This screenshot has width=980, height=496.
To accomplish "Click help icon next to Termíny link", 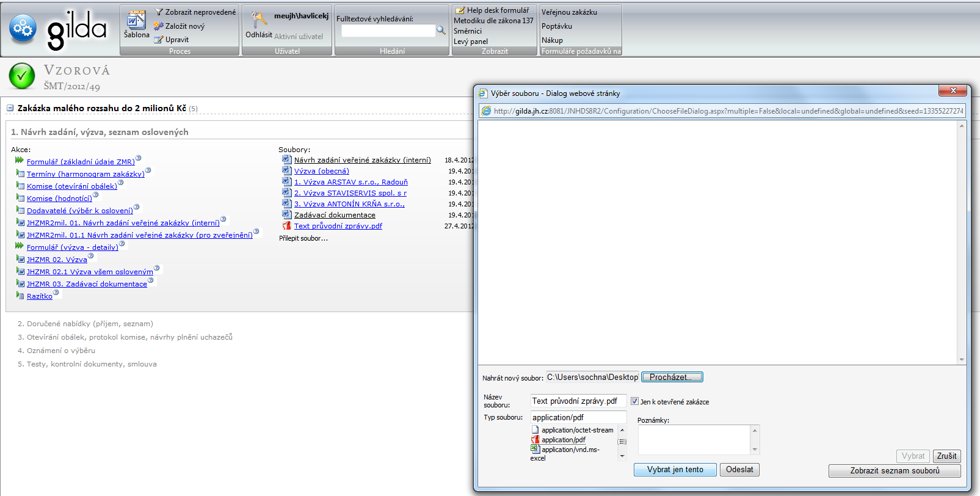I will coord(148,170).
